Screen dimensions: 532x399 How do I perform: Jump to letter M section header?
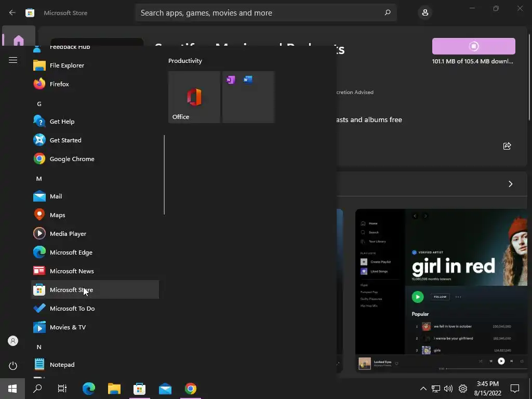(x=39, y=179)
